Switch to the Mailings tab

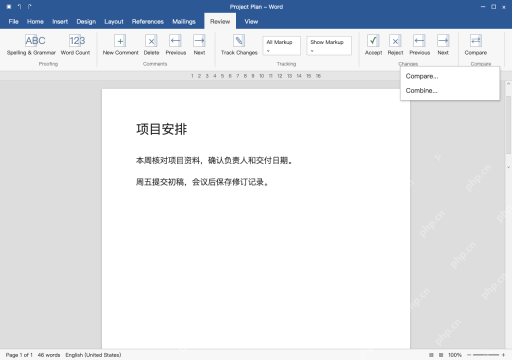184,22
